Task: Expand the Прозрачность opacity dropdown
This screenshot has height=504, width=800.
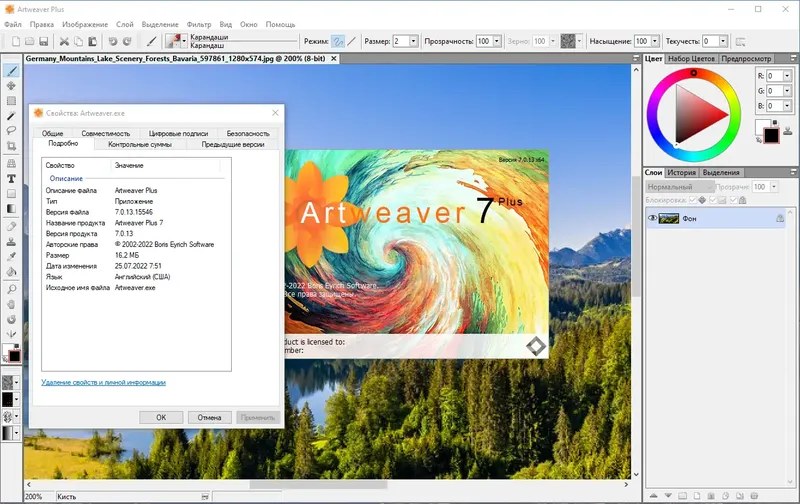Action: (497, 41)
